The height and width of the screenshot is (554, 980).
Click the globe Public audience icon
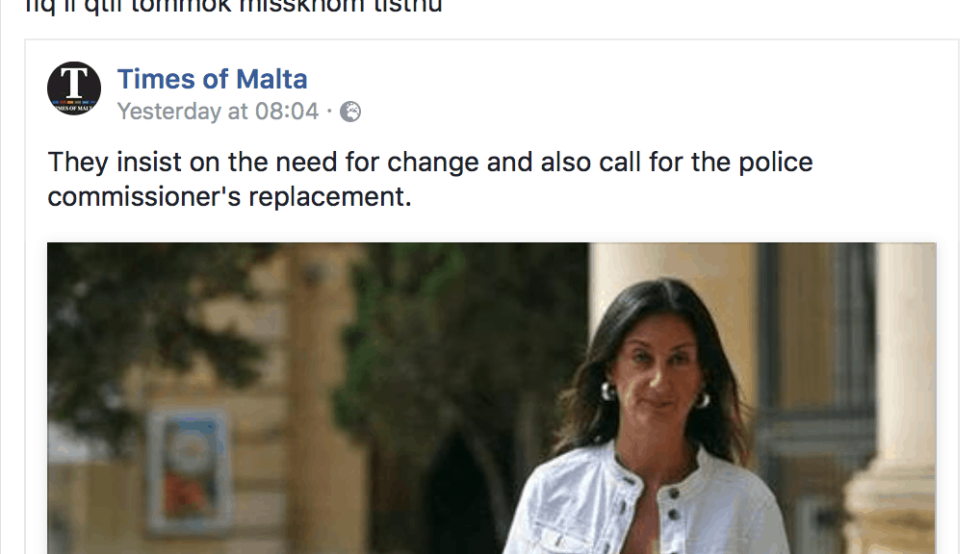coord(350,112)
